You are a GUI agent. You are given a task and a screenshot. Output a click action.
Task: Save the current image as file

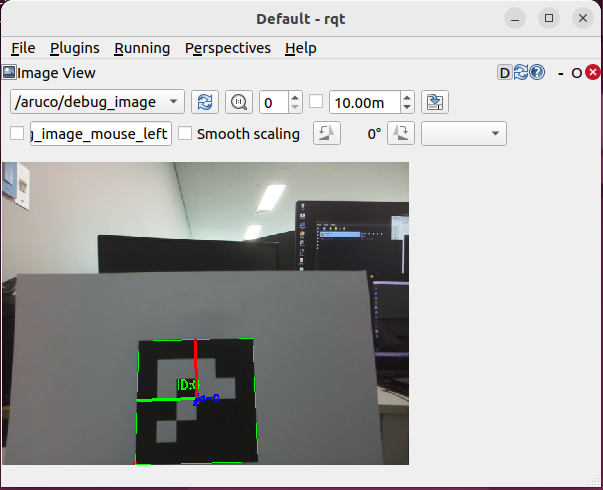435,102
